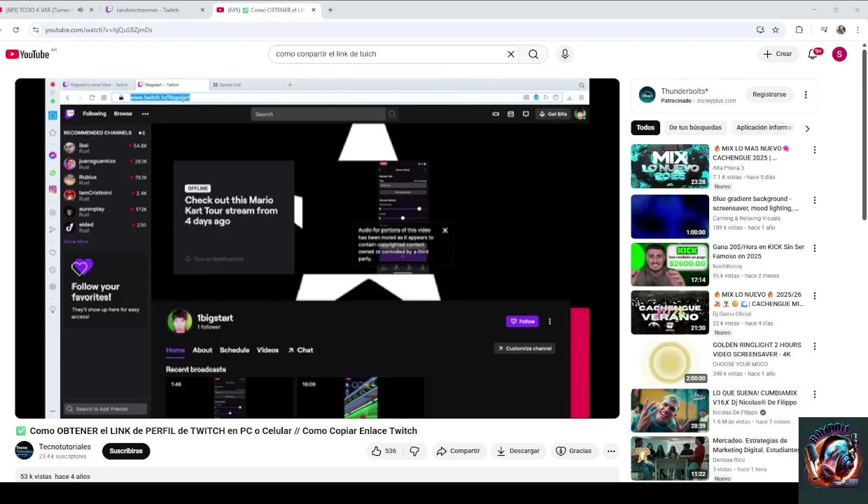Open the Chrome extensions puzzle icon
The image size is (868, 504).
[x=799, y=29]
